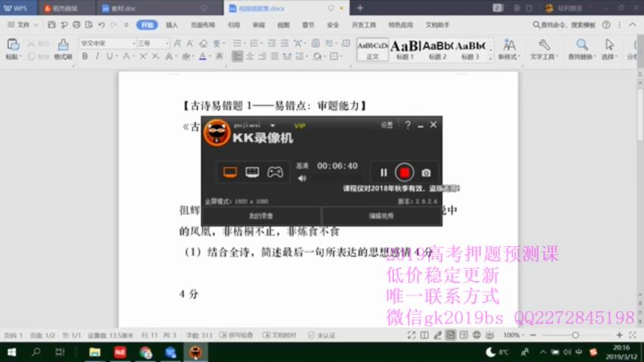The height and width of the screenshot is (362, 644).
Task: Click Edit Video button in KK recorder
Action: click(381, 216)
